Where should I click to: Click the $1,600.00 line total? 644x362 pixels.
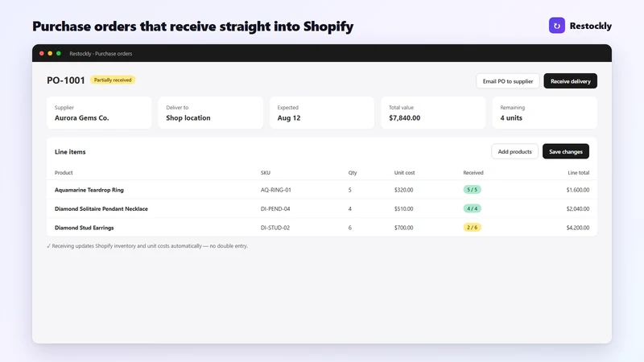pos(577,190)
